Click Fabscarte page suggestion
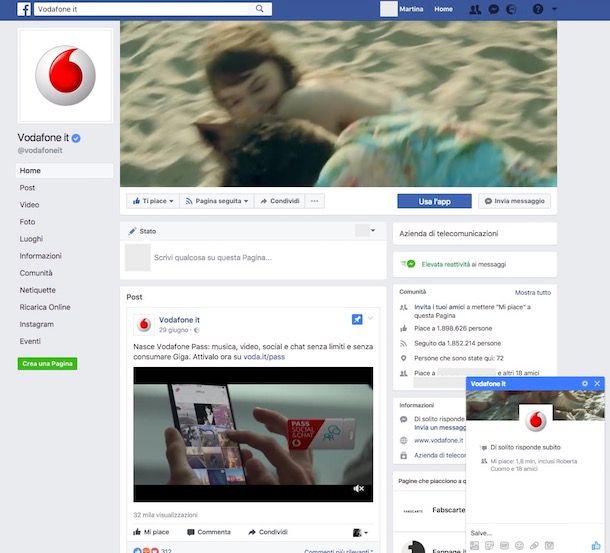Image resolution: width=610 pixels, height=553 pixels. pos(449,510)
